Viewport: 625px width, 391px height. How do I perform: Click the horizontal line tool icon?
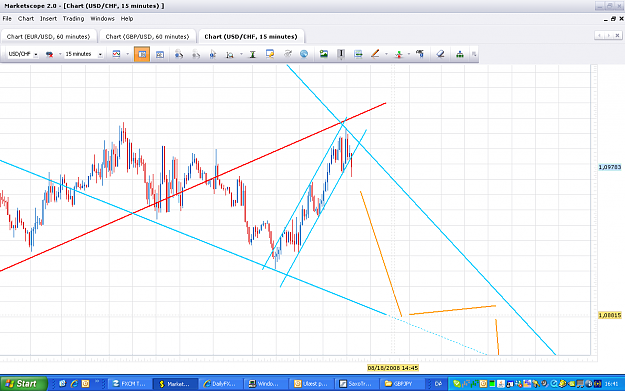pyautogui.click(x=358, y=54)
